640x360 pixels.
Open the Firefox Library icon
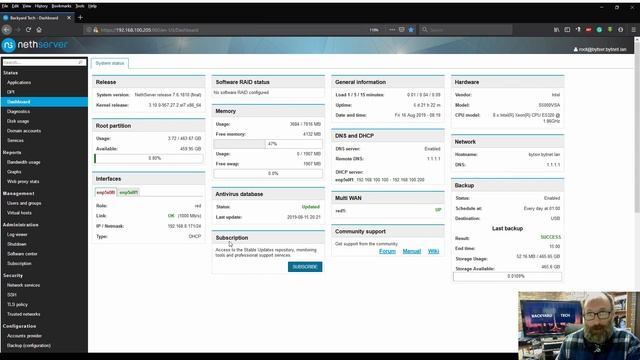[x=556, y=30]
